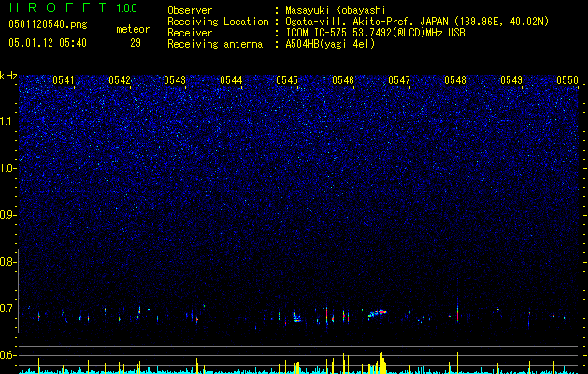Select the filename 0501120540.png
Screen dimensions: 588x374
click(48, 25)
